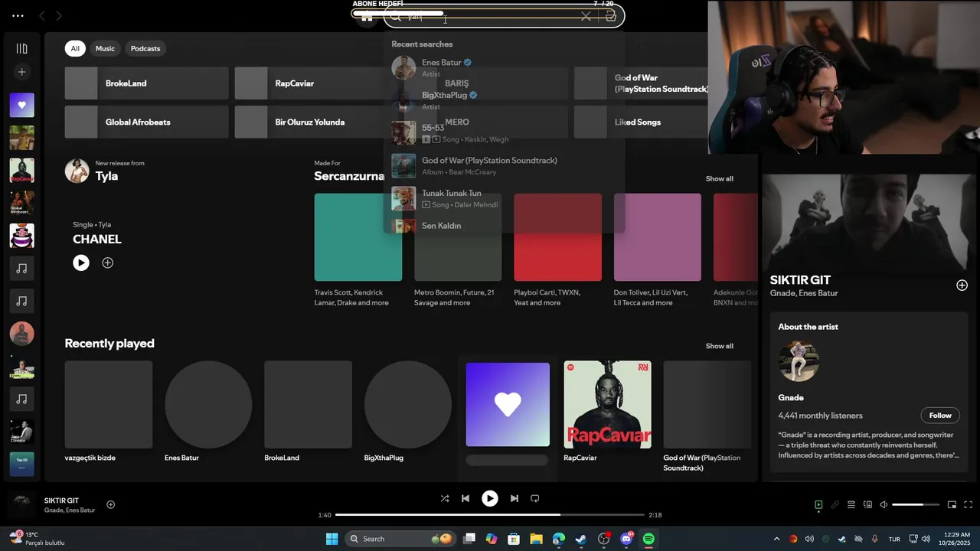Open the Global Afrobeats shortcut tile
Viewport: 980px width, 551px height.
coord(146,122)
